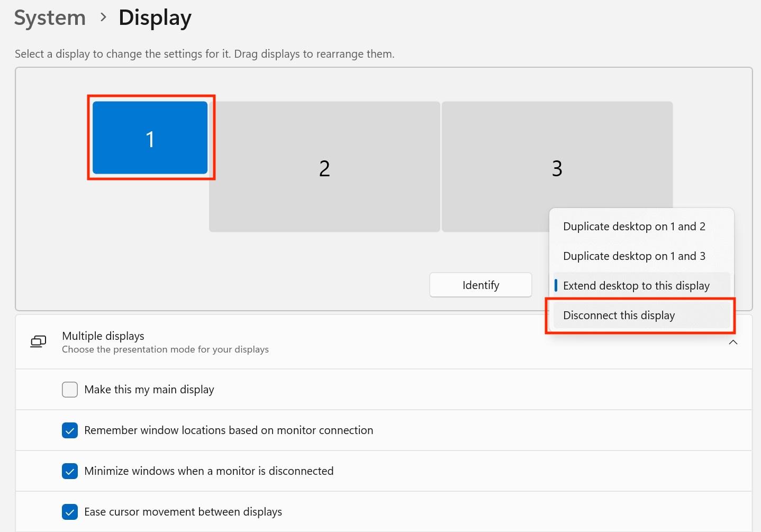Uncheck Remember window locations checkbox
761x532 pixels.
tap(70, 430)
